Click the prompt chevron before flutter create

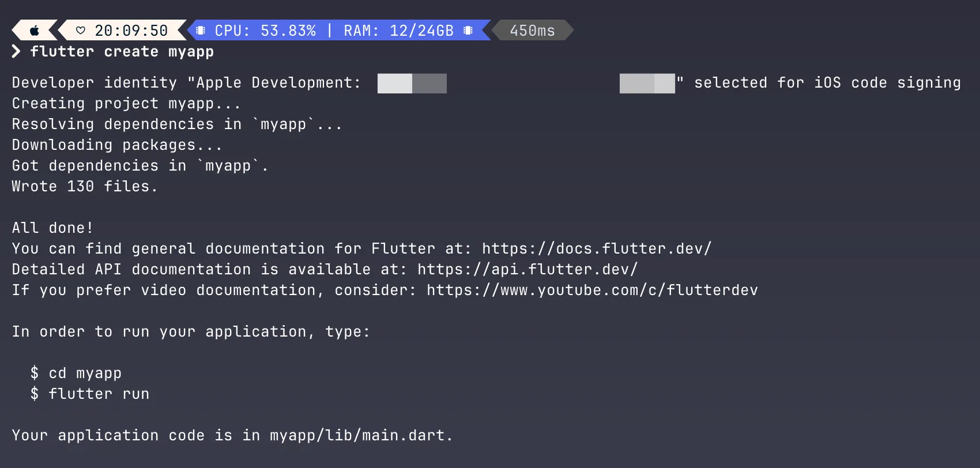(x=16, y=51)
